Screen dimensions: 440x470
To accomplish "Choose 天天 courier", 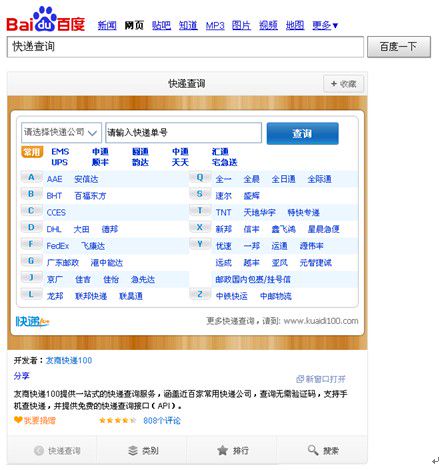I will tap(180, 163).
